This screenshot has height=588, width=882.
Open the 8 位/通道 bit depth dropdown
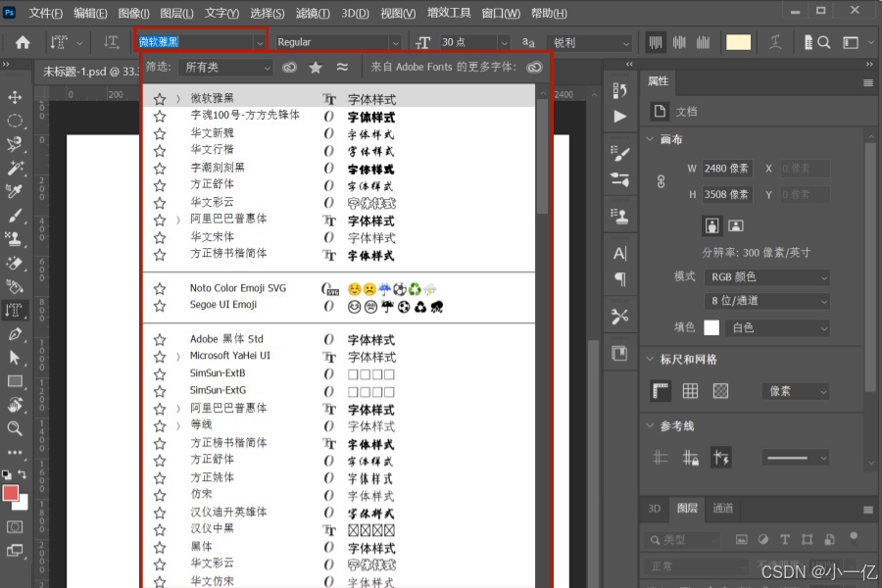pos(766,301)
